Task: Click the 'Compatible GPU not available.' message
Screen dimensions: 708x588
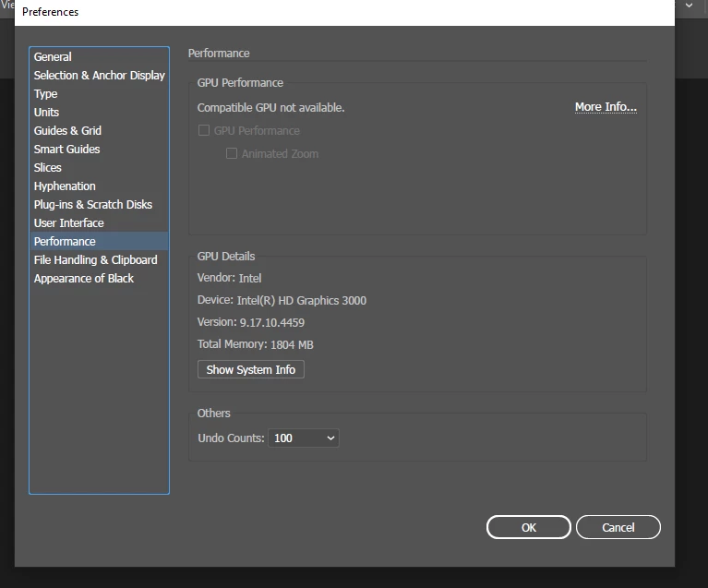Action: click(x=270, y=108)
